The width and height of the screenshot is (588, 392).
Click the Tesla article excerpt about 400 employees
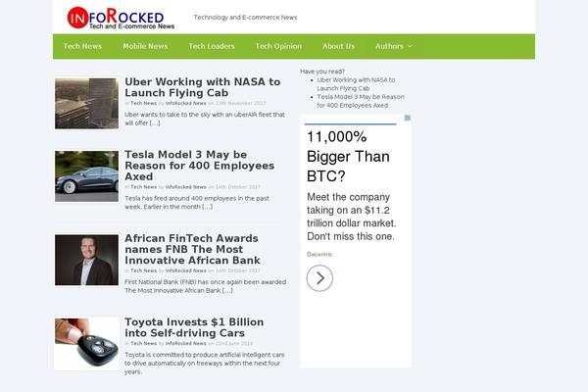point(197,202)
